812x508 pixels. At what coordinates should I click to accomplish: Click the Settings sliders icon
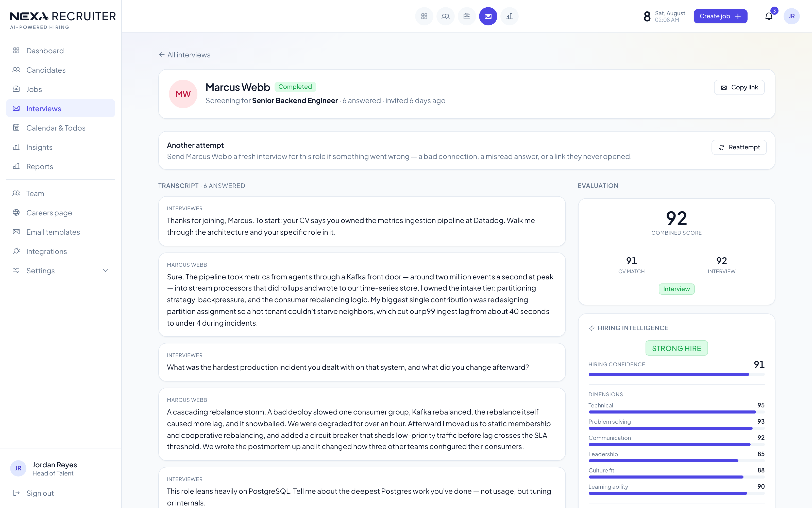pos(16,271)
